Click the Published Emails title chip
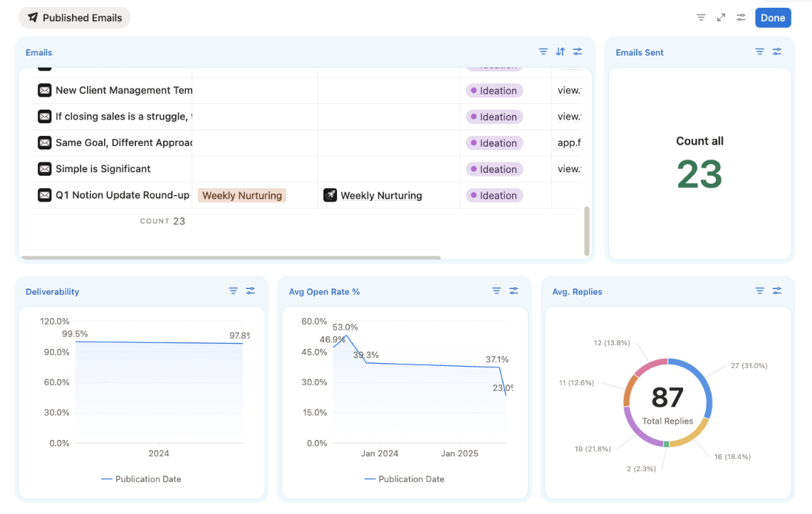 click(x=74, y=17)
